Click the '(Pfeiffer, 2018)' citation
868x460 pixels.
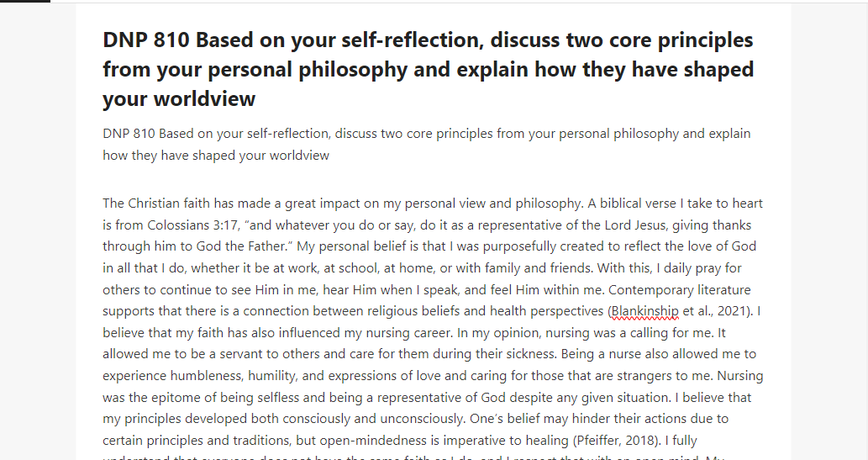[617, 441]
